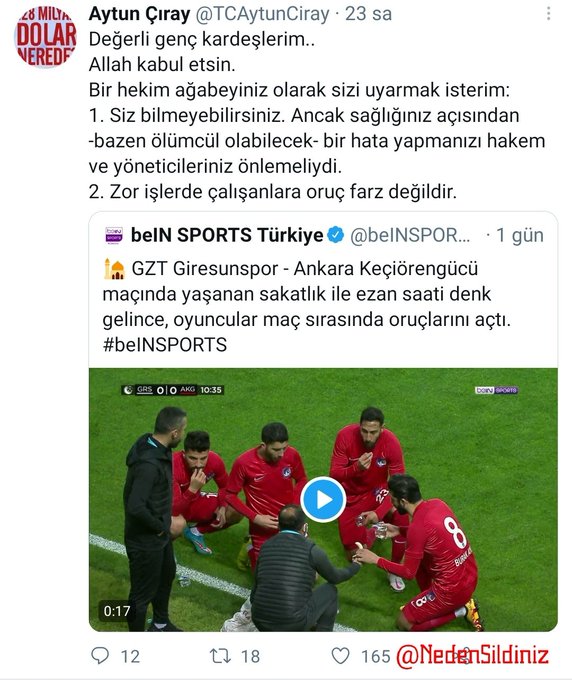Open the @TCAytunCiray handle
Viewport: 572px width, 680px height.
pyautogui.click(x=263, y=14)
